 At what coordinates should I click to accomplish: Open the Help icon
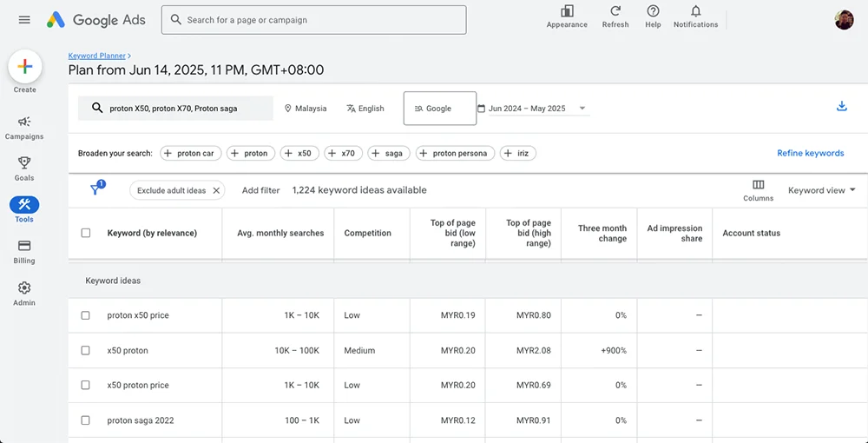tap(653, 11)
